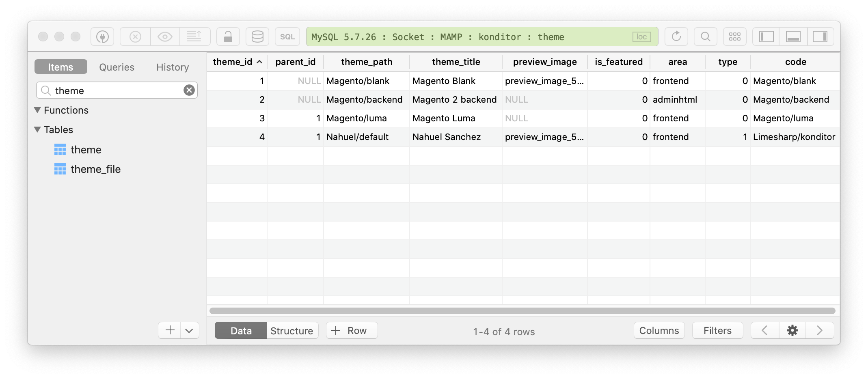This screenshot has height=379, width=868.
Task: Sort by theme_id column header
Action: tap(237, 62)
